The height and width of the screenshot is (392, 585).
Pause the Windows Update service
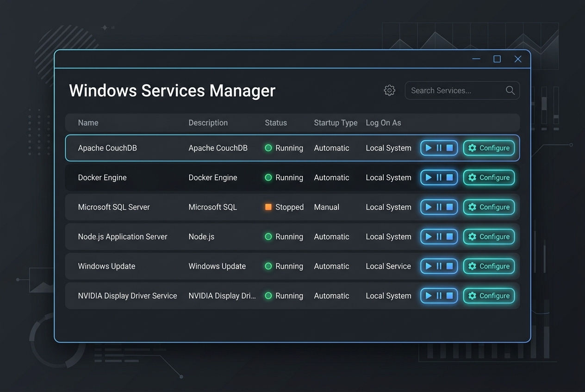click(x=439, y=266)
